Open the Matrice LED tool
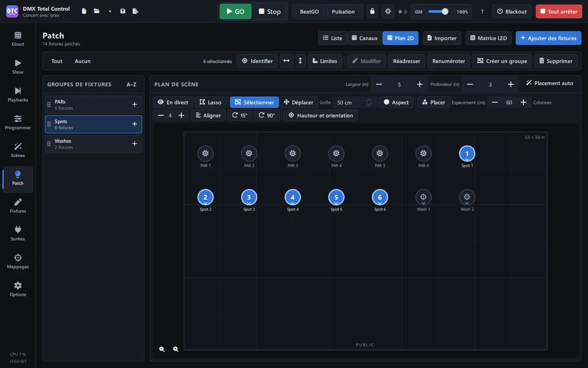 click(x=488, y=38)
